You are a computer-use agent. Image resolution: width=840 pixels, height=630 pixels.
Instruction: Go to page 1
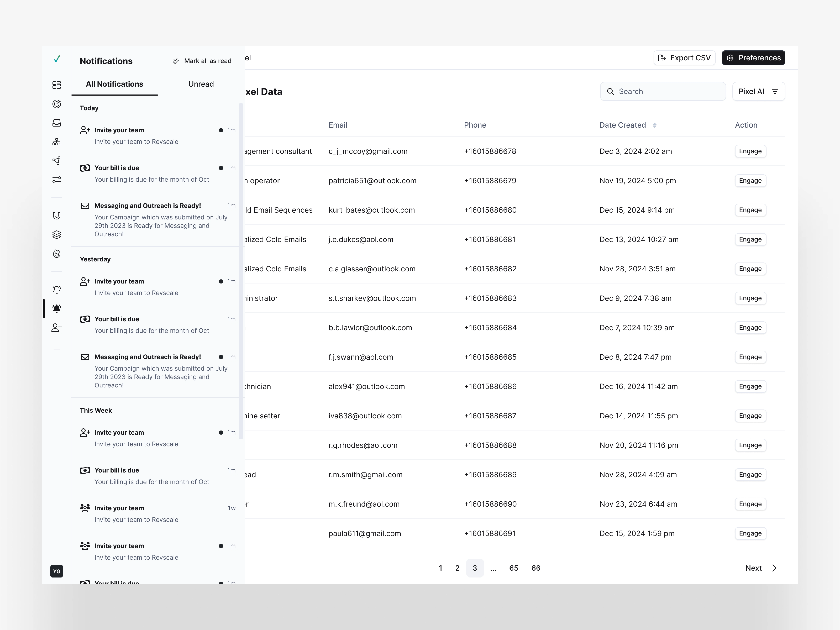coord(440,568)
